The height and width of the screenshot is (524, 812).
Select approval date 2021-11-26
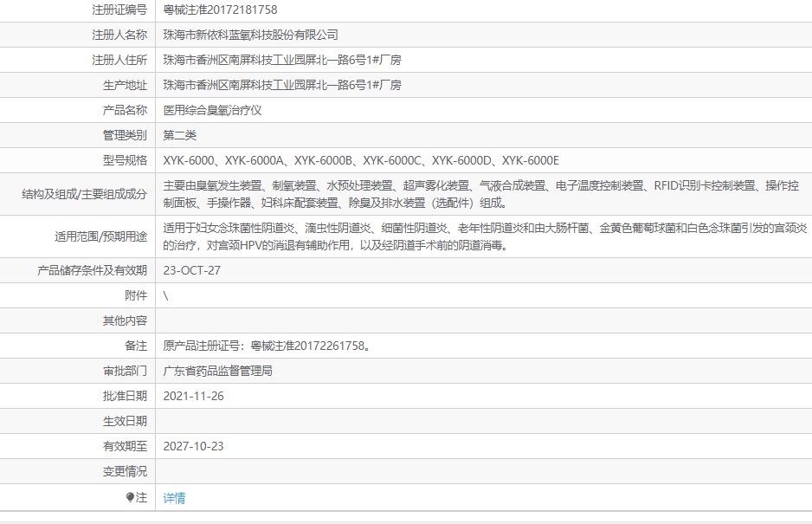pyautogui.click(x=193, y=396)
